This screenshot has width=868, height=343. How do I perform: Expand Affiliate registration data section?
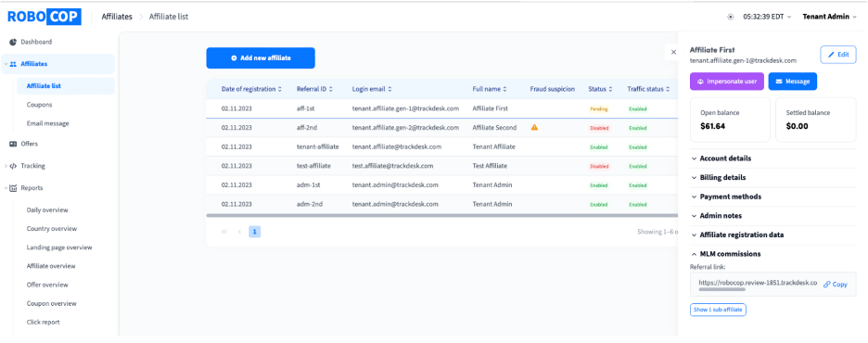(x=772, y=235)
